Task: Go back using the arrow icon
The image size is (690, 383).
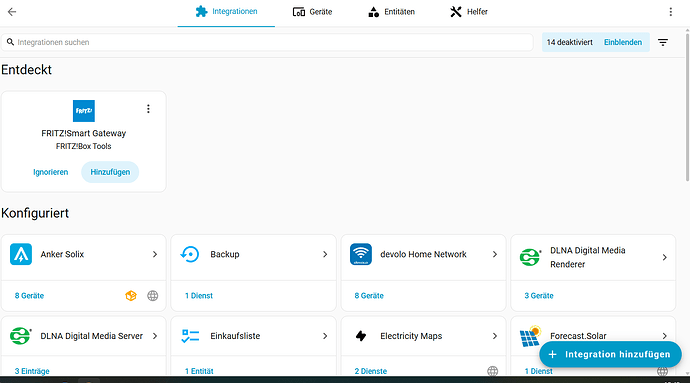Action: point(12,12)
